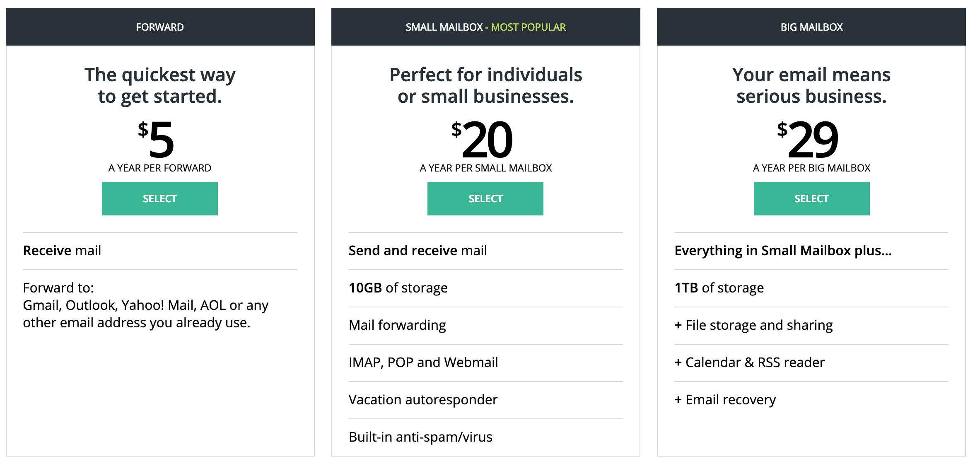Image resolution: width=980 pixels, height=464 pixels.
Task: Click '10GB of storage' feature row
Action: coord(486,288)
